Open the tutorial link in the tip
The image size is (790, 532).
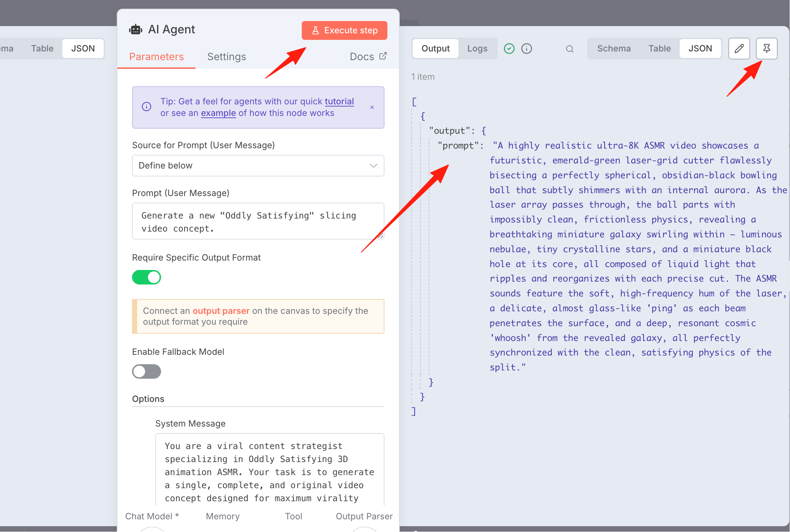(x=339, y=101)
